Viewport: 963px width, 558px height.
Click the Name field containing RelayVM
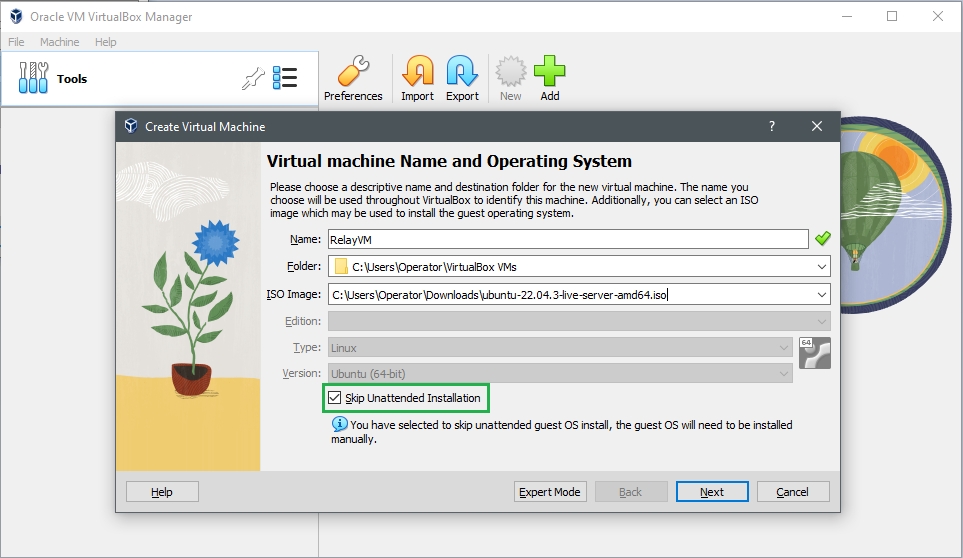point(566,239)
